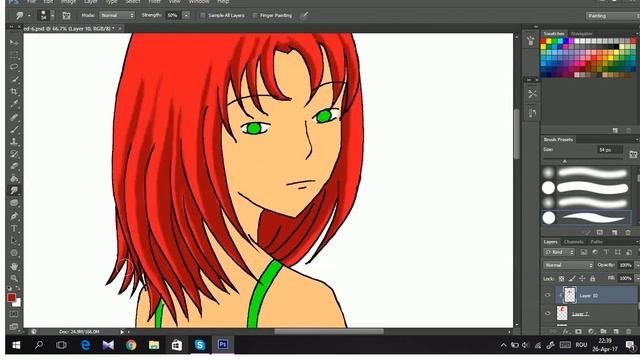Image resolution: width=640 pixels, height=360 pixels.
Task: Select the Shape tool
Action: click(x=14, y=253)
